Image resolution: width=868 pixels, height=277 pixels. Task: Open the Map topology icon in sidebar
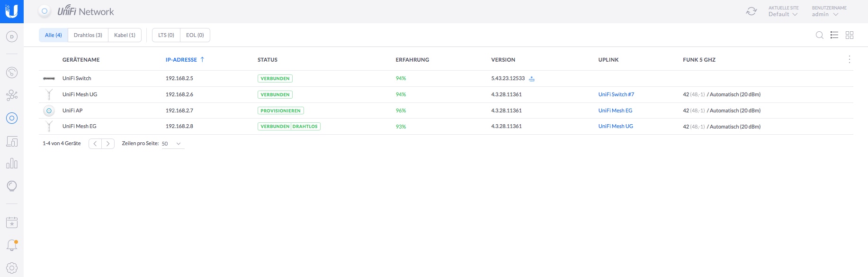click(x=12, y=95)
